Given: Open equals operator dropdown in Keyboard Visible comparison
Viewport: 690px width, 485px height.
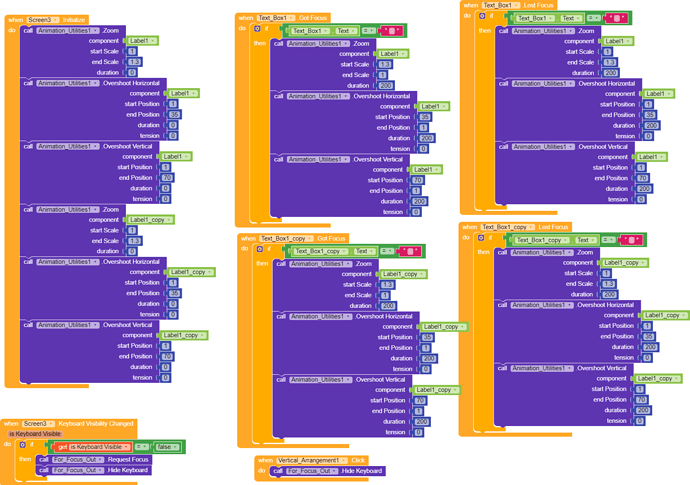Looking at the screenshot, I should (141, 447).
